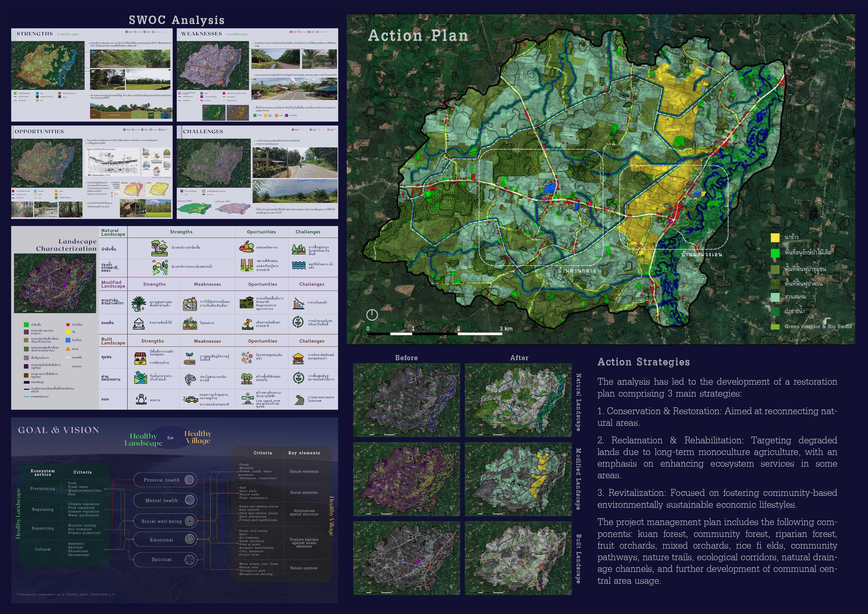868x614 pixels.
Task: Click the palm tree with droplets icon
Action: pos(139,304)
